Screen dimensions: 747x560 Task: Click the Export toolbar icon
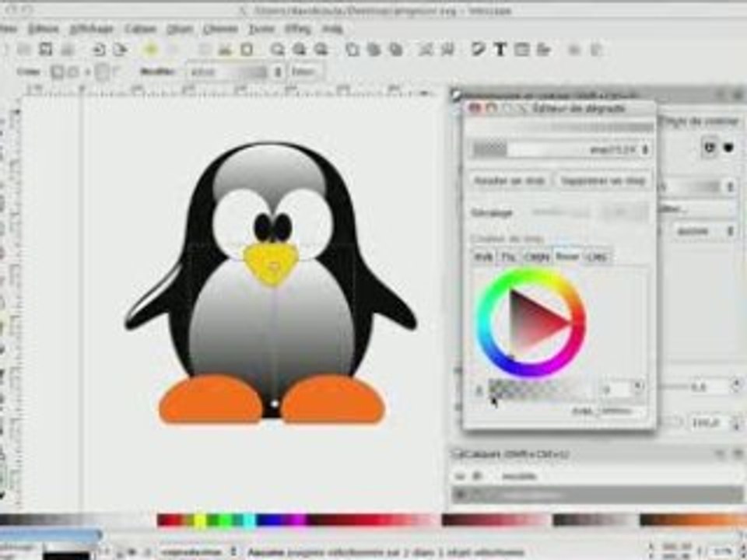[x=121, y=50]
